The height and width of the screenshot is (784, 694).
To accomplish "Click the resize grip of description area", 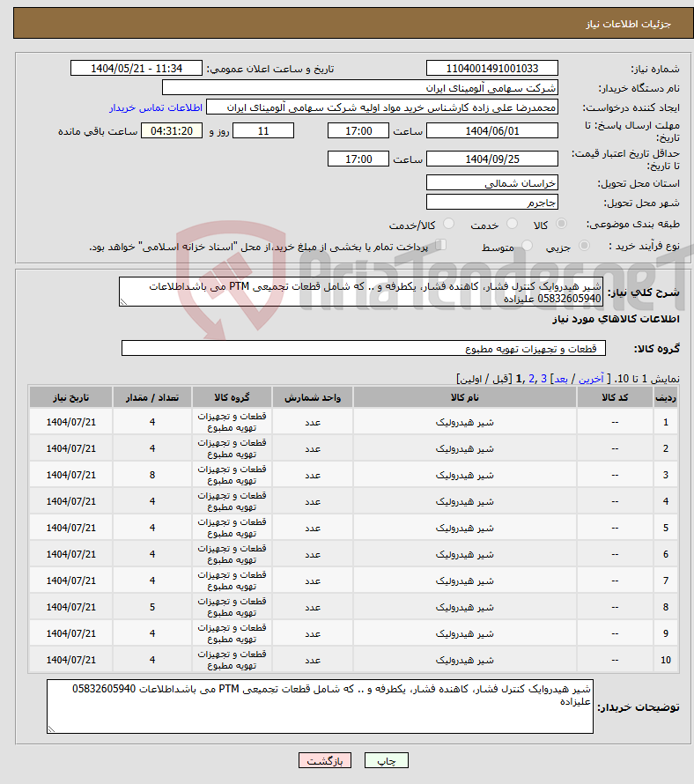I will 123,302.
